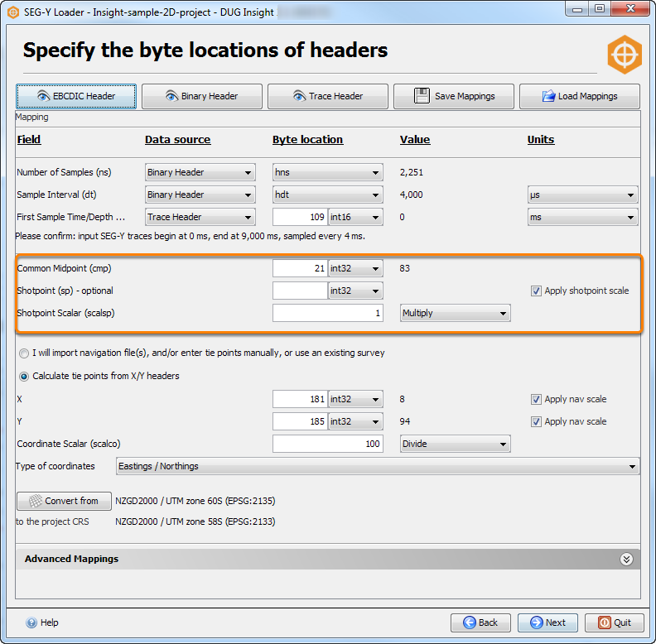Click the confirm SEG-Y traces message text
Viewport: 656px width, 644px height.
point(191,236)
